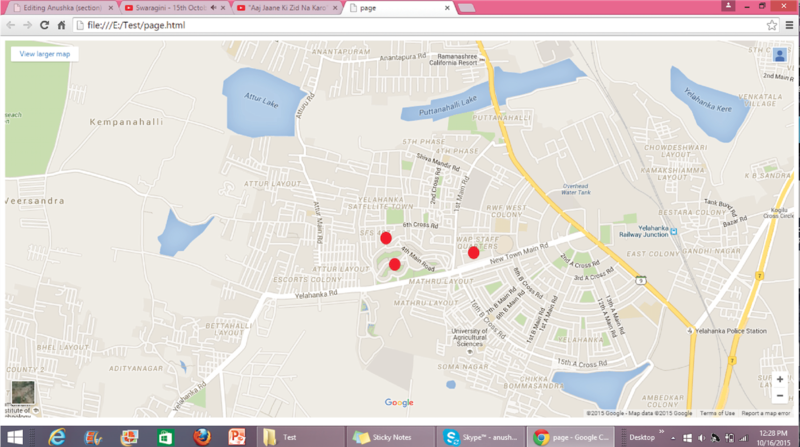Switch to the Swaragini YouTube tab
Viewport: 800px width, 447px height.
tap(174, 7)
